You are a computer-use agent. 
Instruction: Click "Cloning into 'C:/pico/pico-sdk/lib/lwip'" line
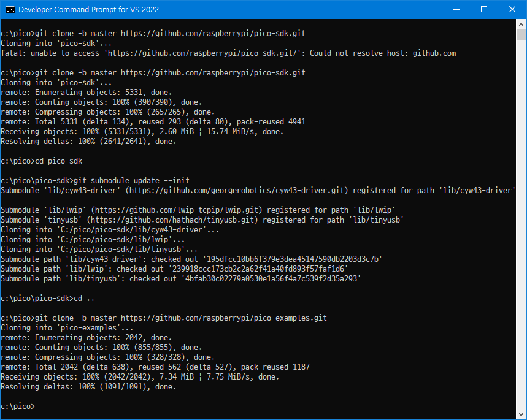[x=93, y=239]
